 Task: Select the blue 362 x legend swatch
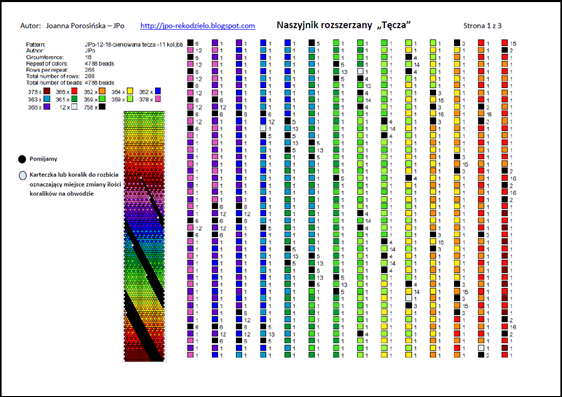pyautogui.click(x=158, y=92)
